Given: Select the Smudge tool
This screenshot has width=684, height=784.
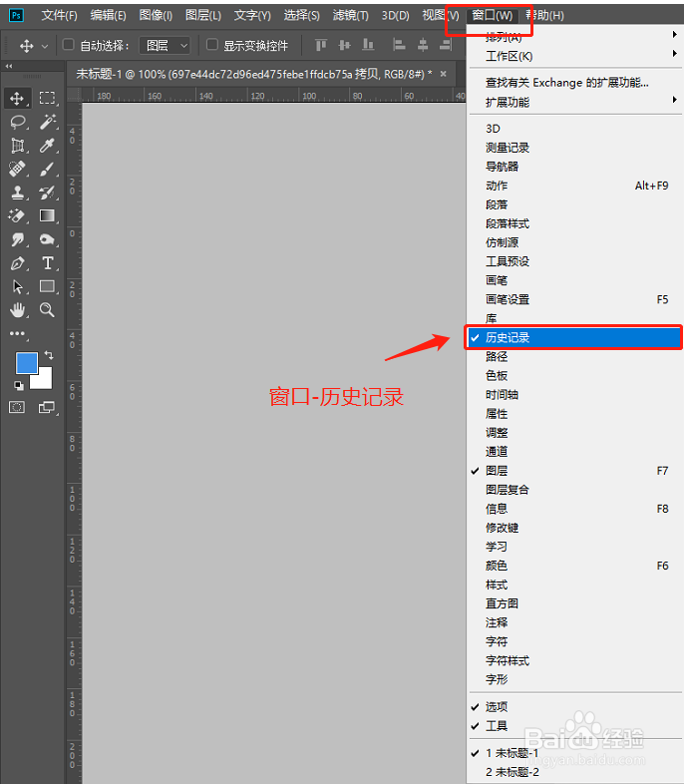Looking at the screenshot, I should [x=17, y=239].
